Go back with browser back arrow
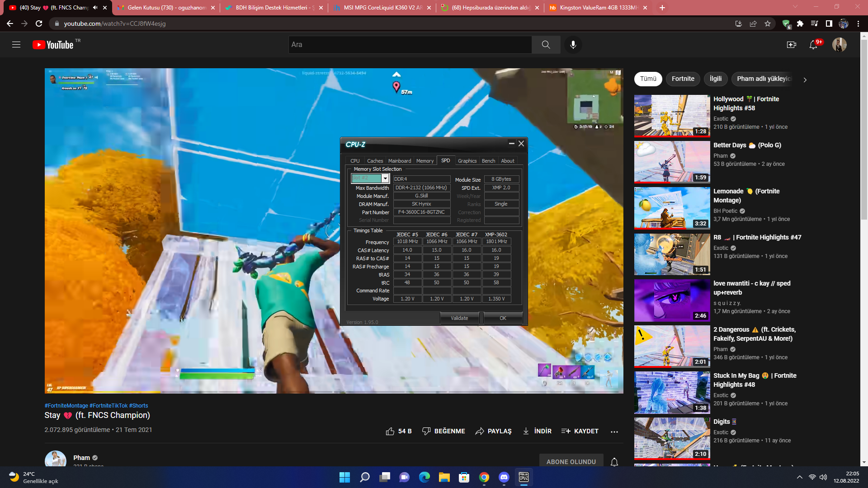 coord(10,23)
